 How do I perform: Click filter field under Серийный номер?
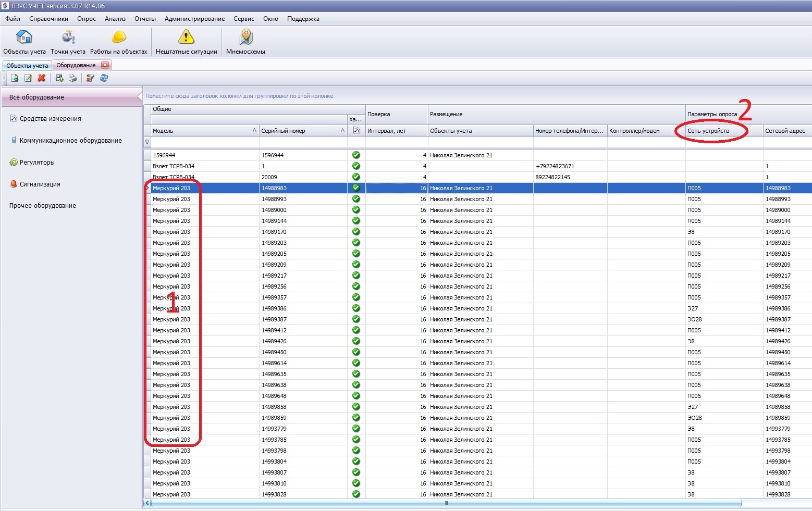pyautogui.click(x=303, y=142)
